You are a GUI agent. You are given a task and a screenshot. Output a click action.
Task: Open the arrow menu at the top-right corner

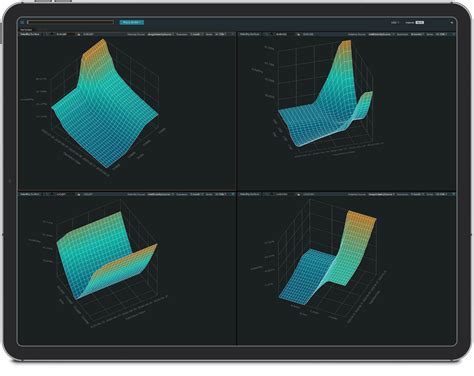[x=452, y=23]
